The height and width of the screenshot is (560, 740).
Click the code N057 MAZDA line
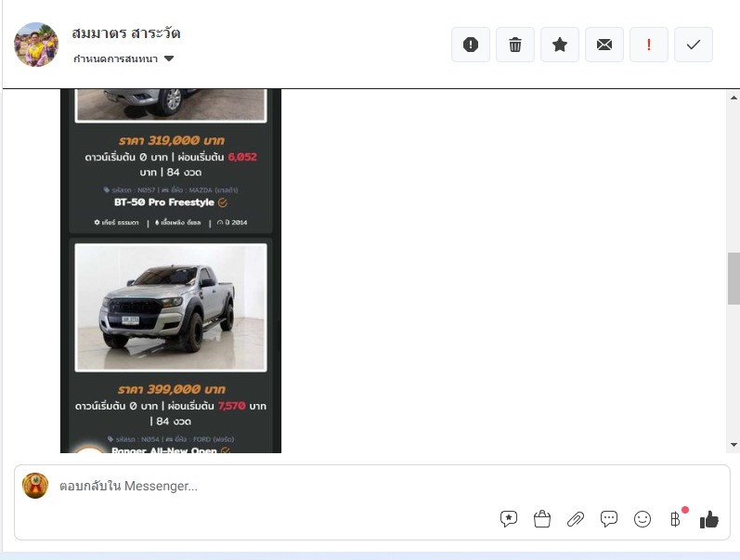[x=171, y=189]
